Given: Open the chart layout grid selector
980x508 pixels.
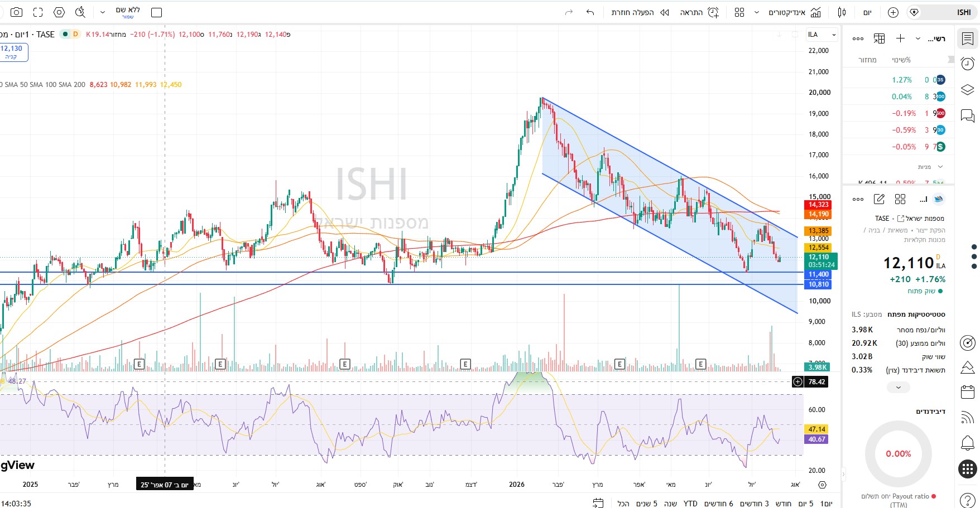Looking at the screenshot, I should click(739, 12).
